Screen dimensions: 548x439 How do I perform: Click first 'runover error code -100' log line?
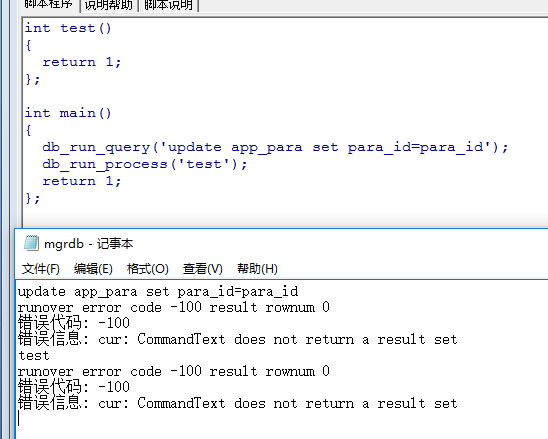(x=174, y=307)
